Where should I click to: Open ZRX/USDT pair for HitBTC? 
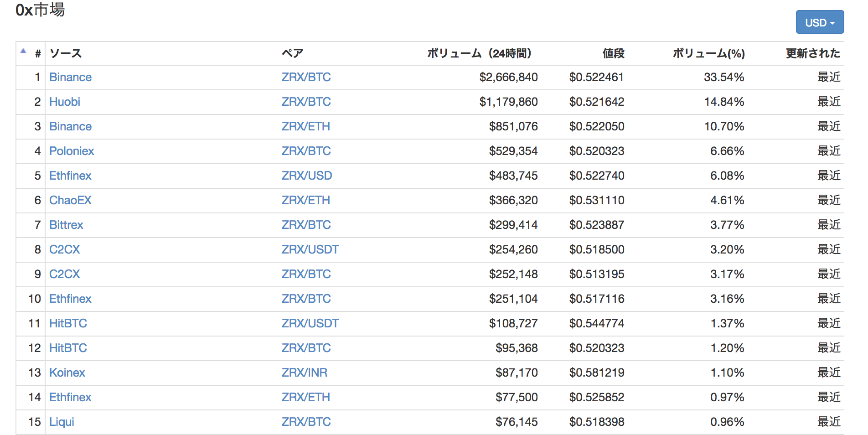tap(310, 323)
